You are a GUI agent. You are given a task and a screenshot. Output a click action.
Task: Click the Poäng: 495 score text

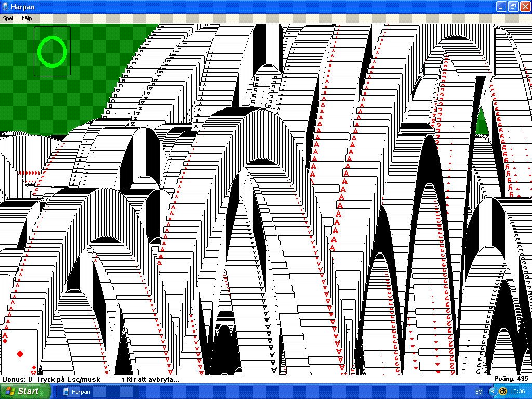511,379
